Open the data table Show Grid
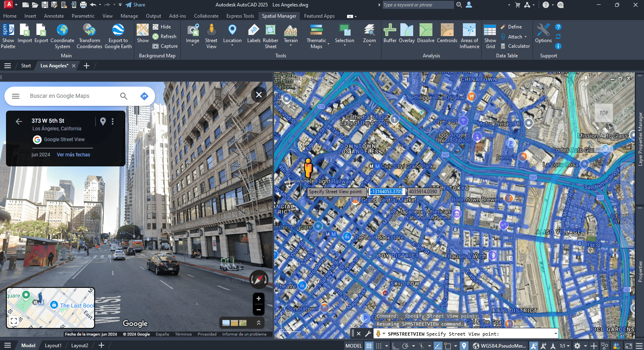 pyautogui.click(x=490, y=36)
